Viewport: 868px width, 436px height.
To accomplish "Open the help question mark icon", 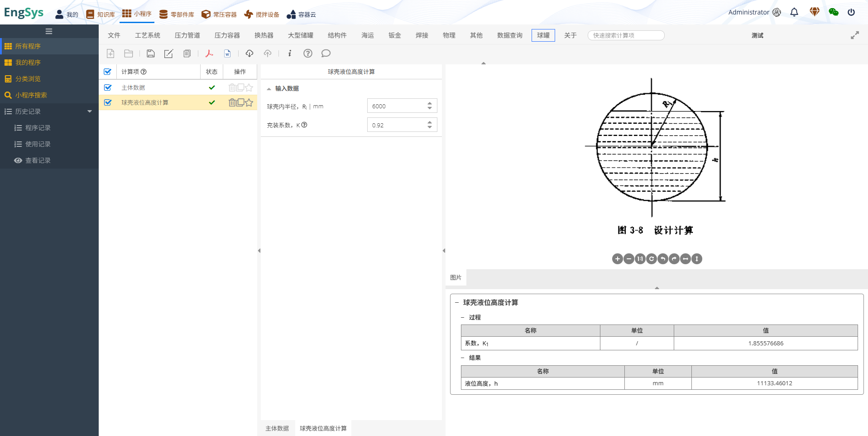I will [x=308, y=53].
